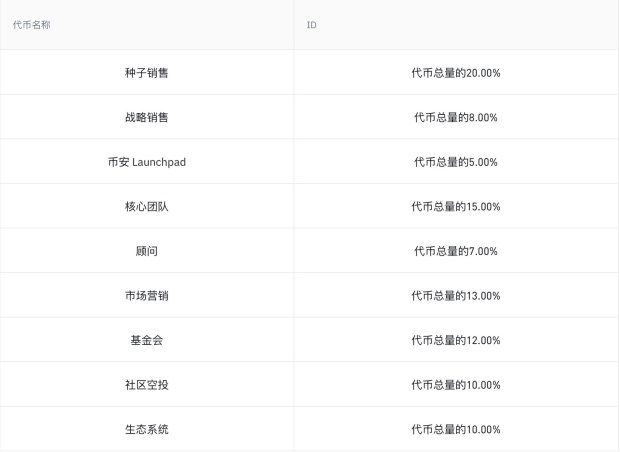Select the 种子销售 row label

147,73
